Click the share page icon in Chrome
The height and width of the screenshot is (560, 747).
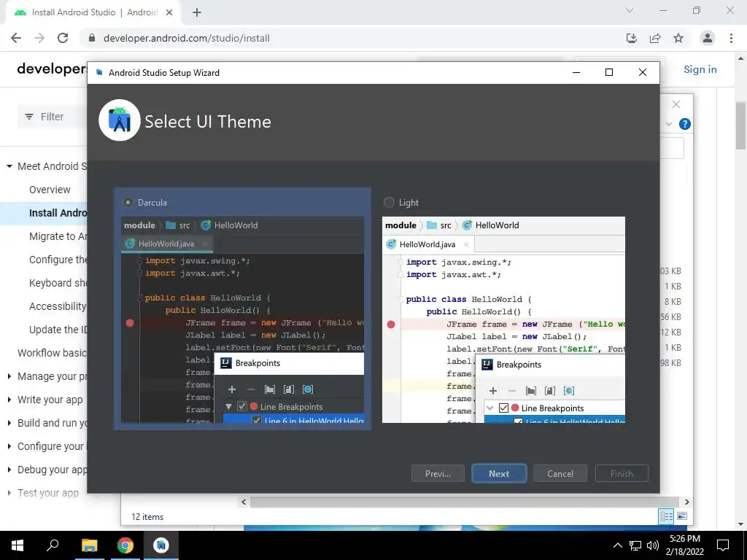click(x=655, y=38)
